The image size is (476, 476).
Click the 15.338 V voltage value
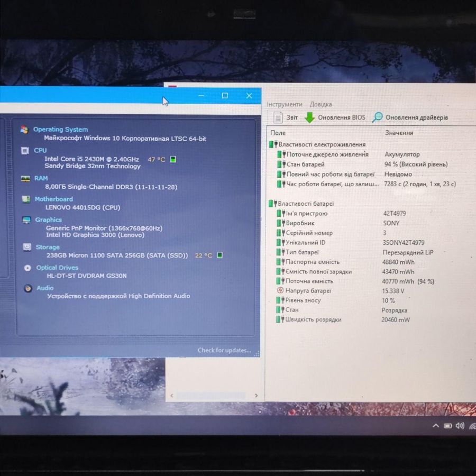(393, 291)
